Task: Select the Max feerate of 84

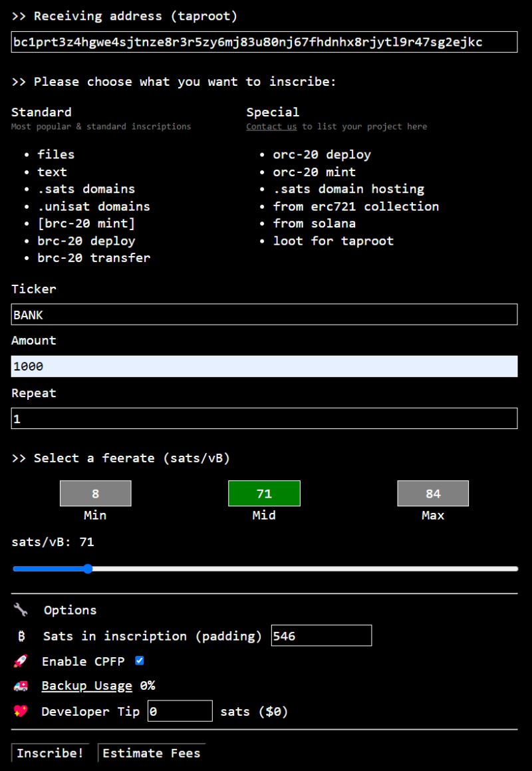Action: 433,493
